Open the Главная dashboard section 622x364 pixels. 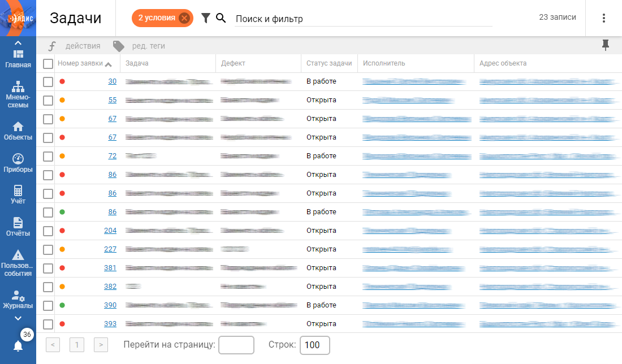click(x=18, y=59)
